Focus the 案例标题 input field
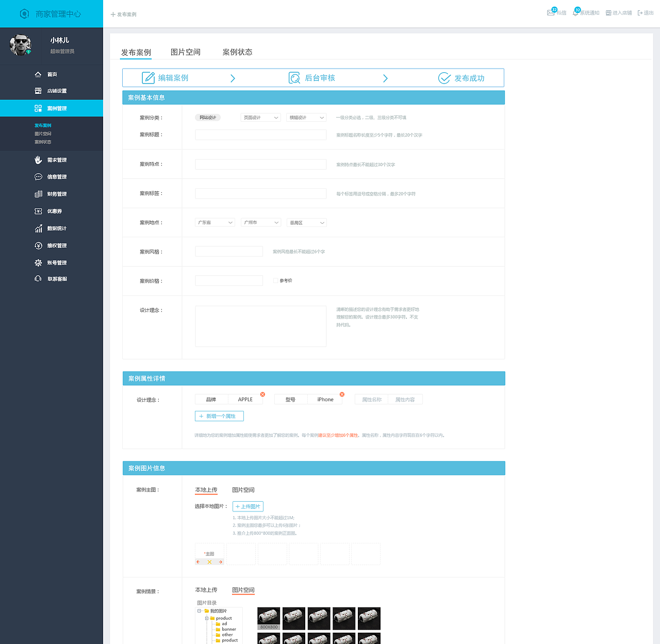This screenshot has height=644, width=660. point(261,135)
